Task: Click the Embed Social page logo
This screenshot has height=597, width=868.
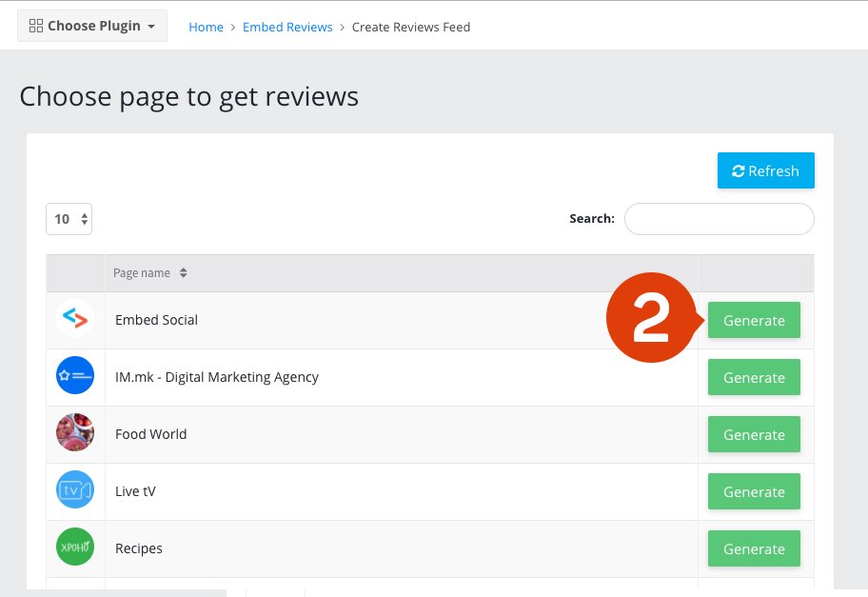Action: coord(75,318)
